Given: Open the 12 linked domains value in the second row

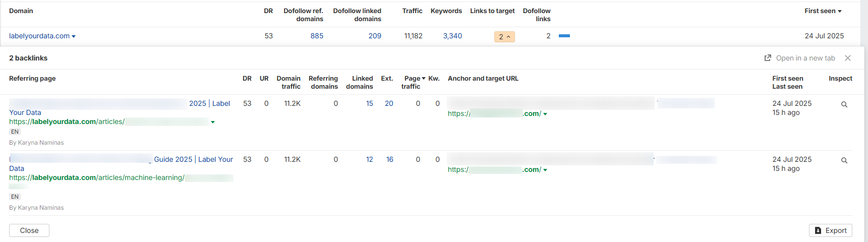Looking at the screenshot, I should point(370,159).
